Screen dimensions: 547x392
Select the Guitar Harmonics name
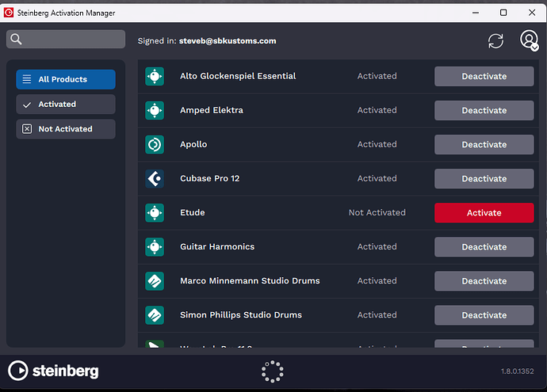coord(217,247)
